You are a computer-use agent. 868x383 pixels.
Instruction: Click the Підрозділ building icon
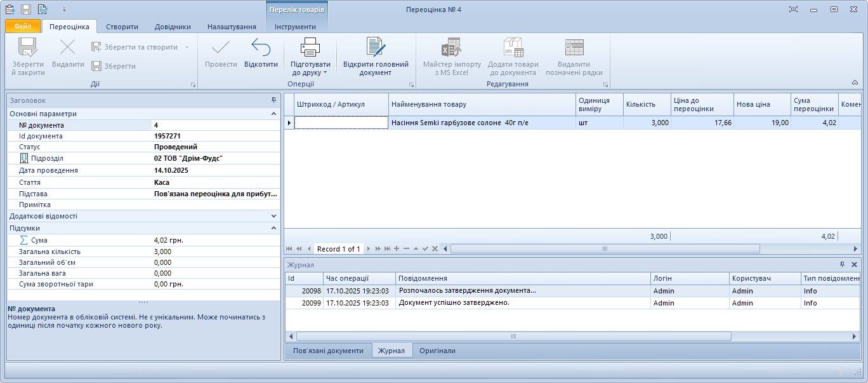tap(24, 158)
